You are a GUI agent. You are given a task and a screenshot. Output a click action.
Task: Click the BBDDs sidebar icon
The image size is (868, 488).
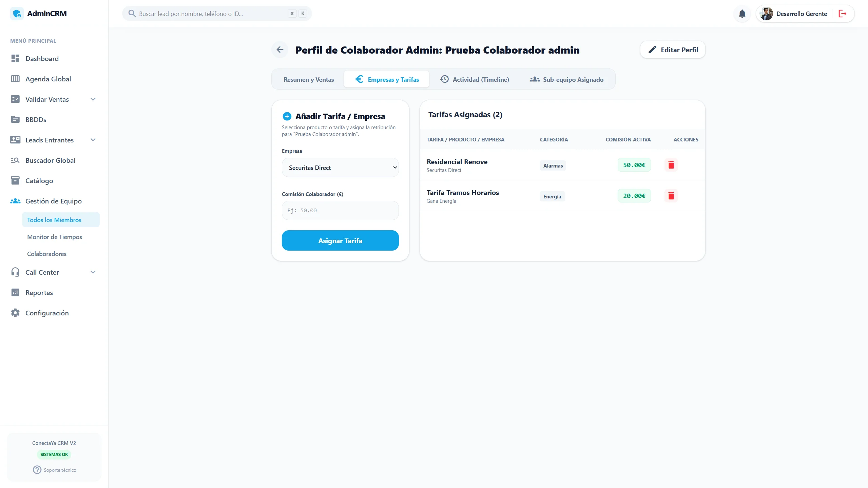(x=15, y=119)
